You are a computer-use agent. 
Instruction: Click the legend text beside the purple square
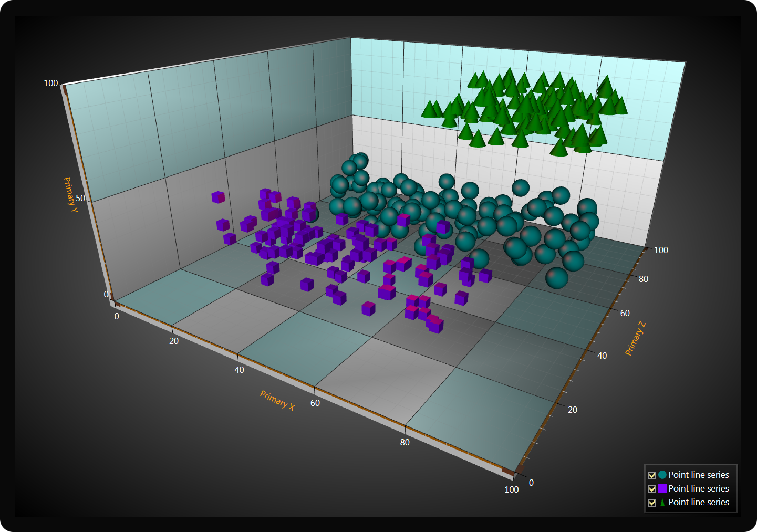[x=698, y=488]
